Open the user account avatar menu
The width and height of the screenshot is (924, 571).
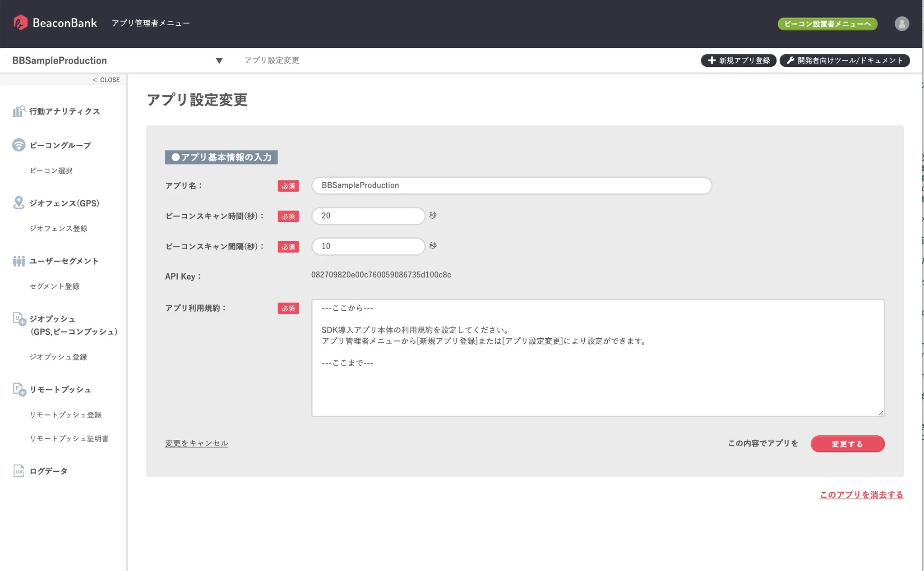click(x=901, y=23)
